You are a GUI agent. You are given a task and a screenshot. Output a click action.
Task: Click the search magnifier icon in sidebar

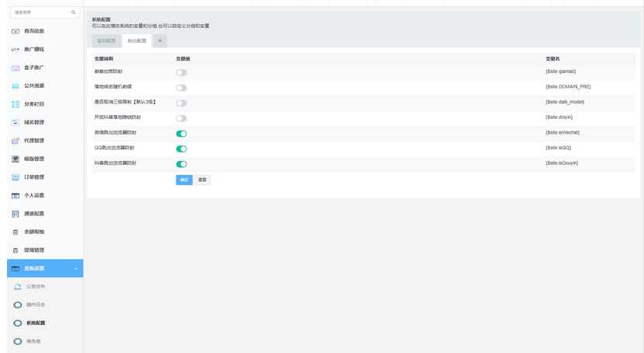[74, 12]
